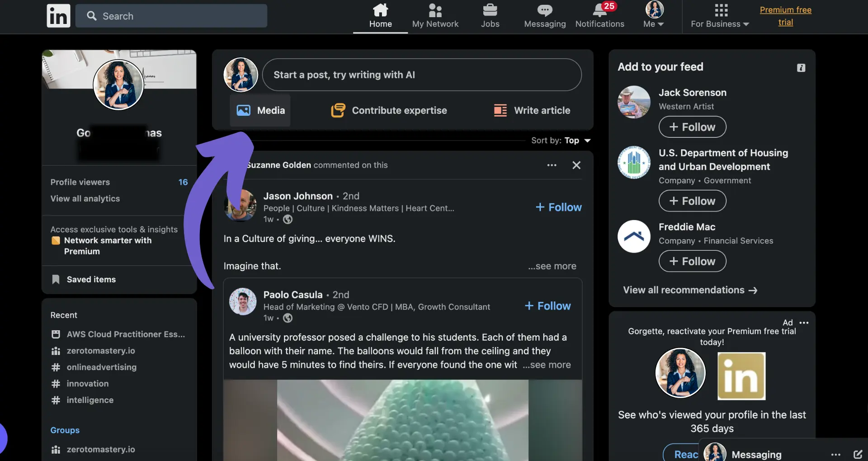Click the compose new message icon
This screenshot has width=868, height=461.
(858, 454)
